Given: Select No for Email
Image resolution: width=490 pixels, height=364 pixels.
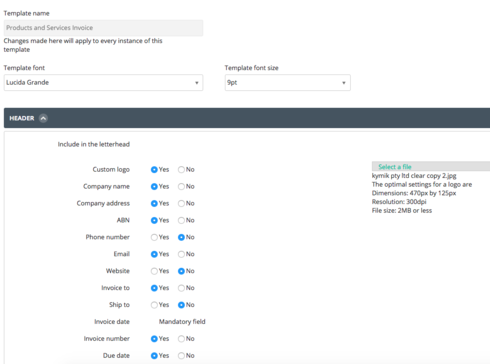Looking at the screenshot, I should tap(181, 254).
